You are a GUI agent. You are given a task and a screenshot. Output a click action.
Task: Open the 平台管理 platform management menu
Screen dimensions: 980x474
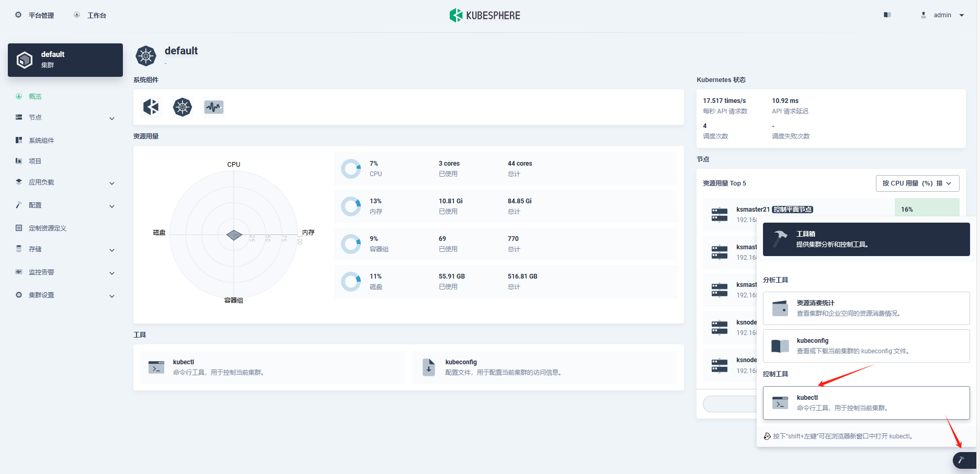click(35, 15)
